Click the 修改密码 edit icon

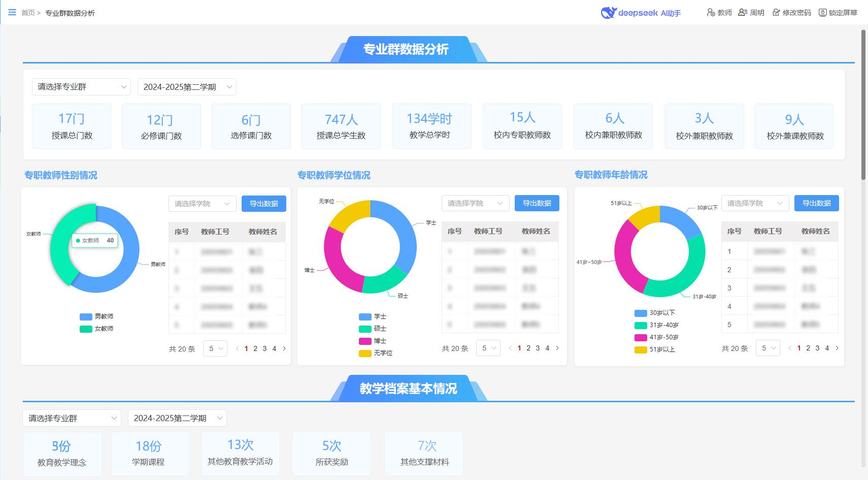coord(776,12)
